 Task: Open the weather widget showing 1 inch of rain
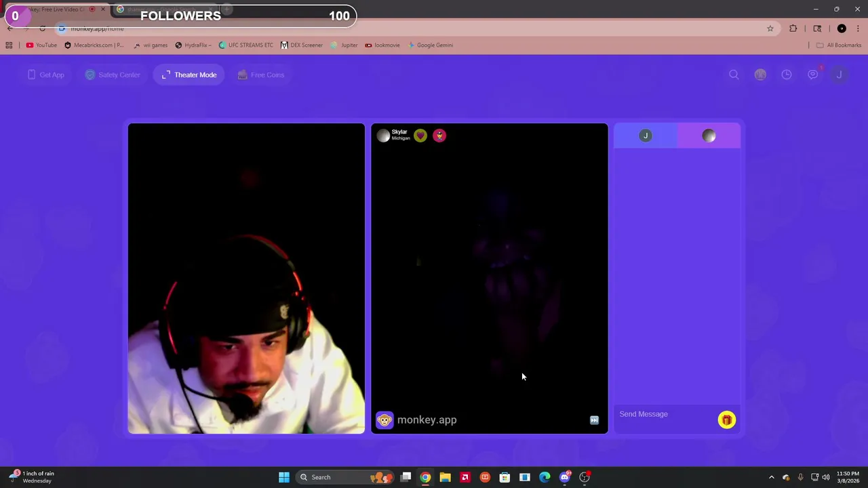(33, 477)
